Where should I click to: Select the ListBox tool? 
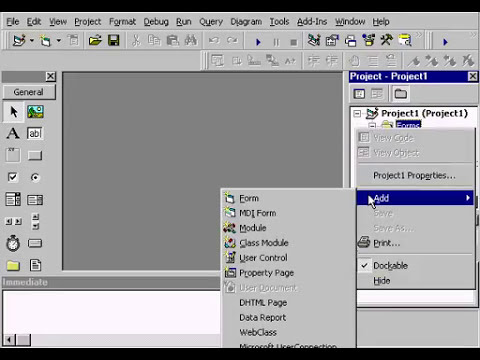(35, 199)
